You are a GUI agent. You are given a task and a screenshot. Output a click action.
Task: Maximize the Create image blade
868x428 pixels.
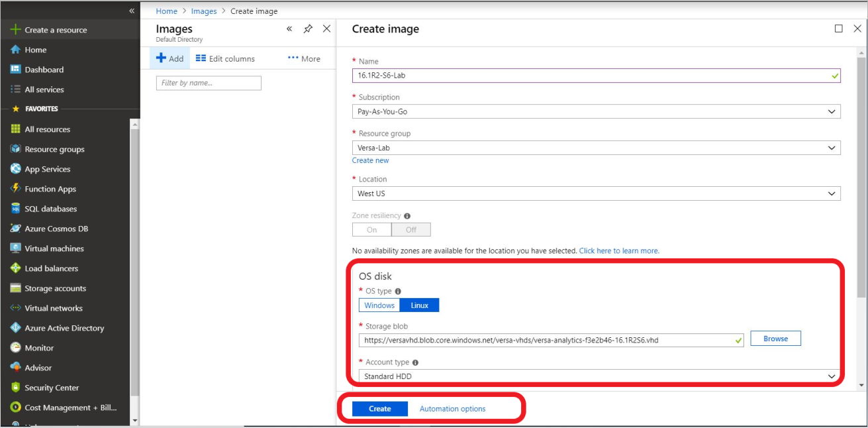click(839, 28)
